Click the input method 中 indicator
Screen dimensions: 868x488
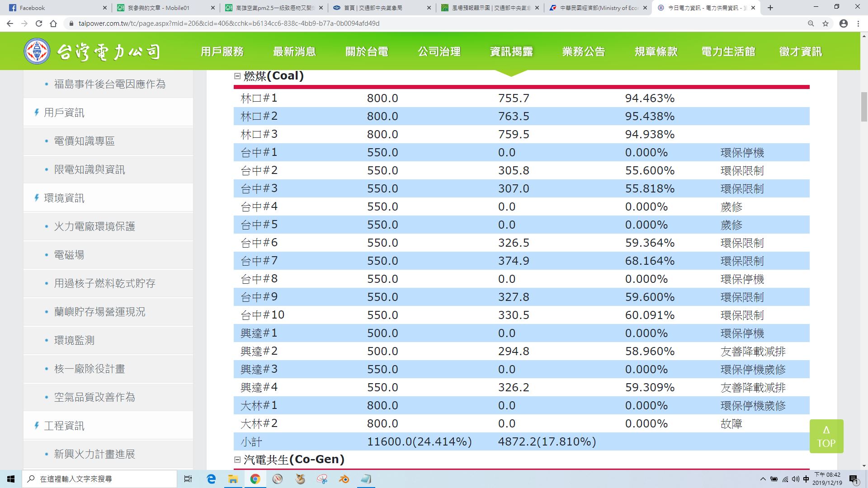(806, 479)
